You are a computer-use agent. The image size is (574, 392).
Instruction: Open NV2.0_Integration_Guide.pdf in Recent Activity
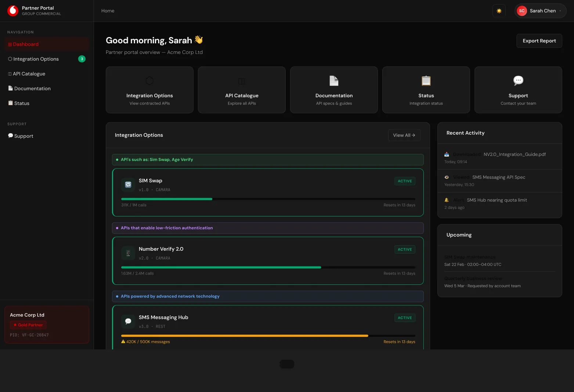click(515, 155)
